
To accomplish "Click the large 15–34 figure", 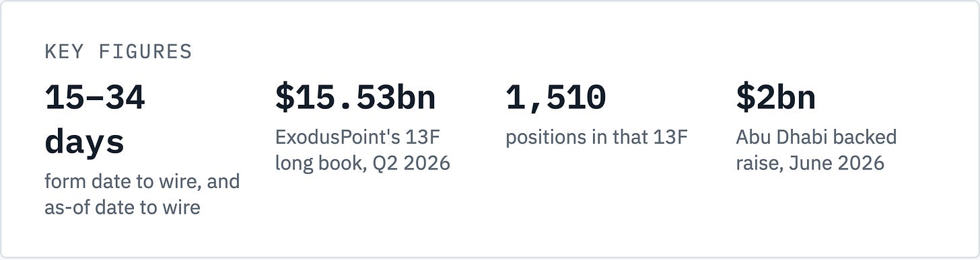I will click(95, 98).
